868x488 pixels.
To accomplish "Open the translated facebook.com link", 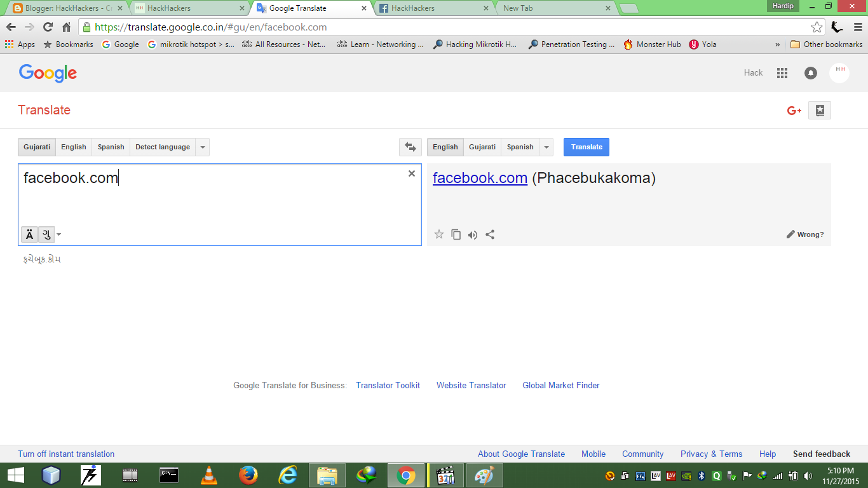I will point(480,178).
